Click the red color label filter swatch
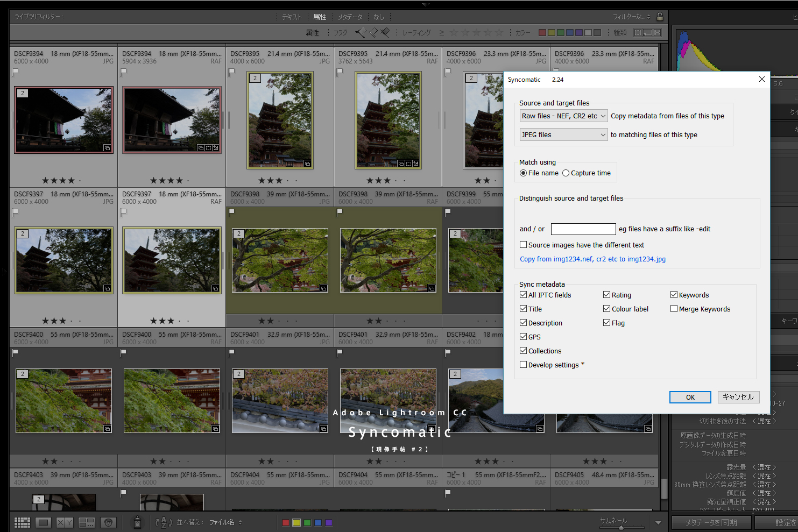 point(542,33)
